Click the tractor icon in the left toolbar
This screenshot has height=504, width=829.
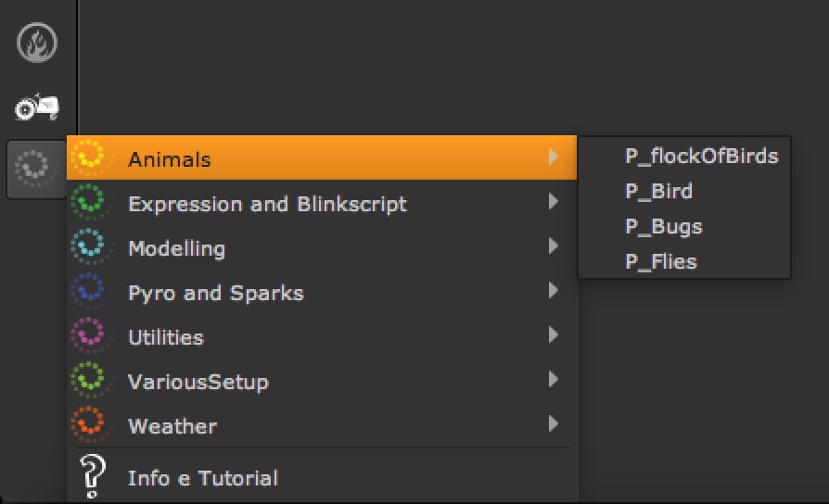point(37,107)
